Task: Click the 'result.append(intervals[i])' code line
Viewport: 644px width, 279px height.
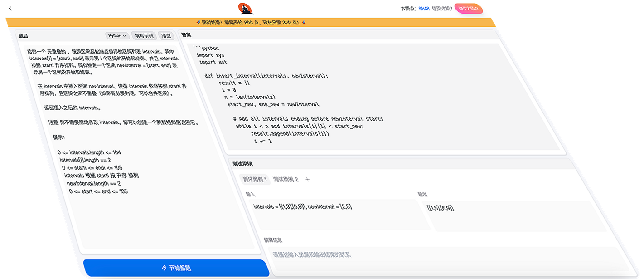Action: click(290, 134)
